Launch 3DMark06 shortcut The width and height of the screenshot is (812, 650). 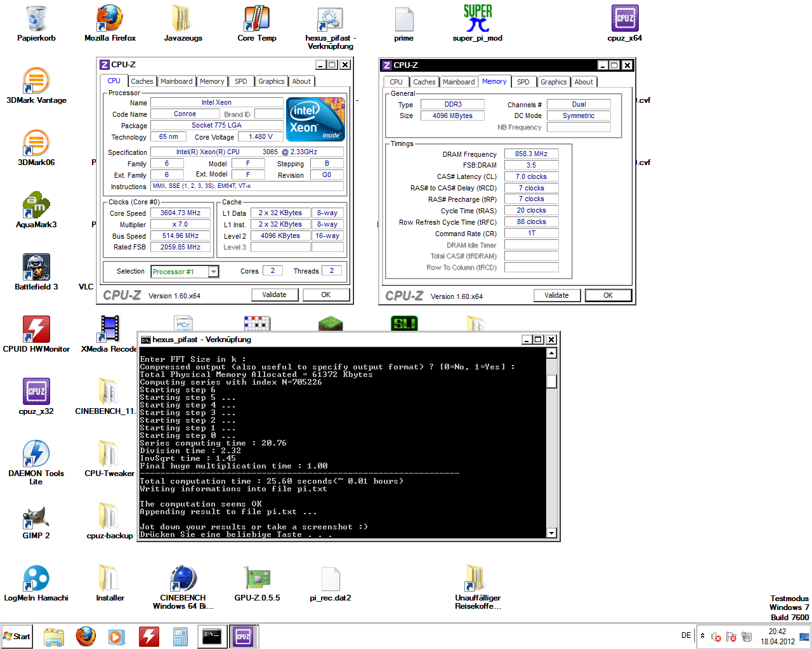click(x=36, y=148)
